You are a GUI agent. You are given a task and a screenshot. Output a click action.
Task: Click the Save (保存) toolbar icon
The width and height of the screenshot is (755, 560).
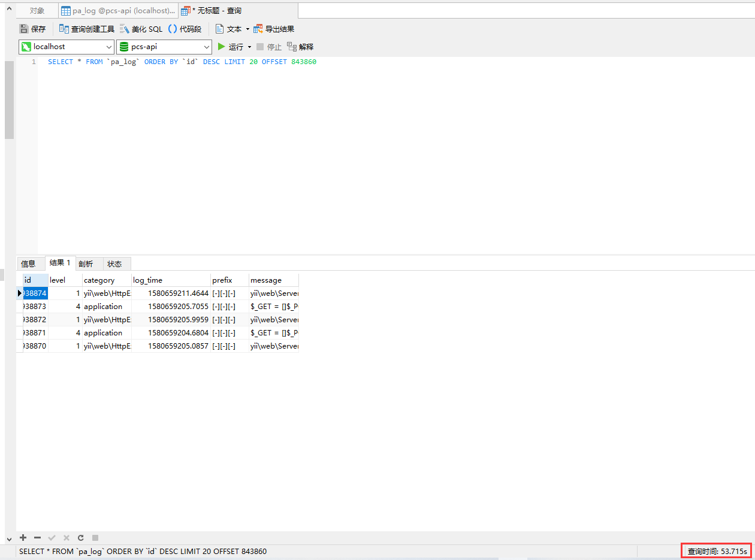[x=32, y=29]
